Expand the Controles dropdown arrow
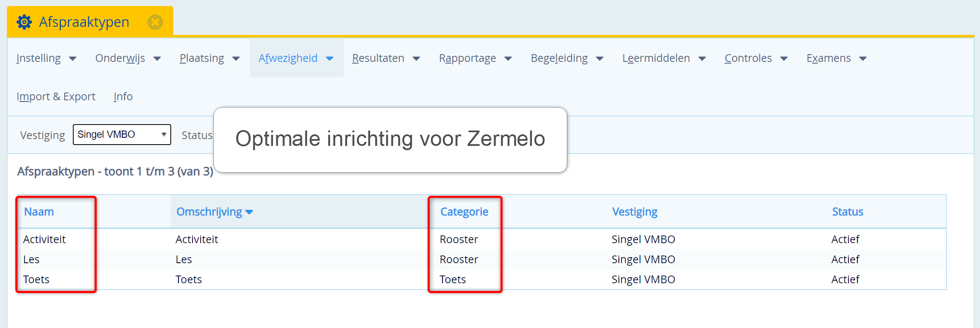This screenshot has width=980, height=328. coord(785,58)
